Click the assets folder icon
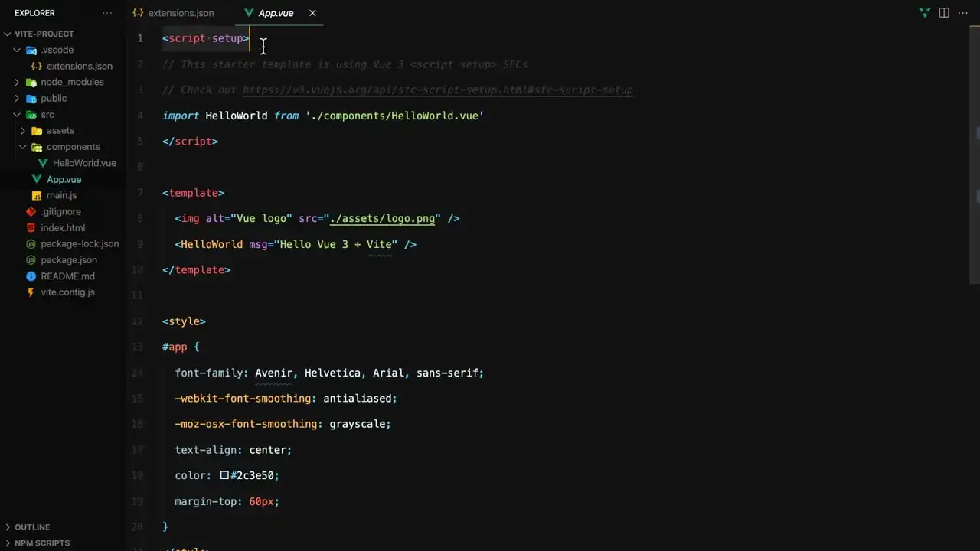 (x=37, y=131)
